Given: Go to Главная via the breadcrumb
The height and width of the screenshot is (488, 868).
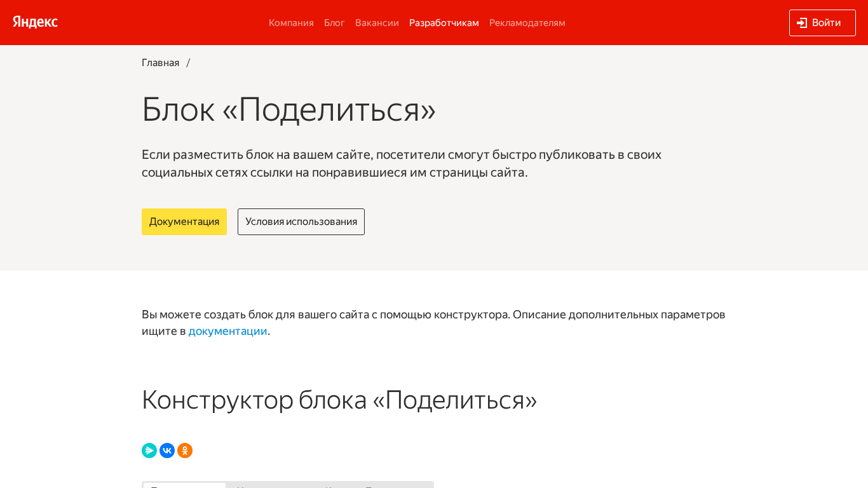Looking at the screenshot, I should [161, 63].
